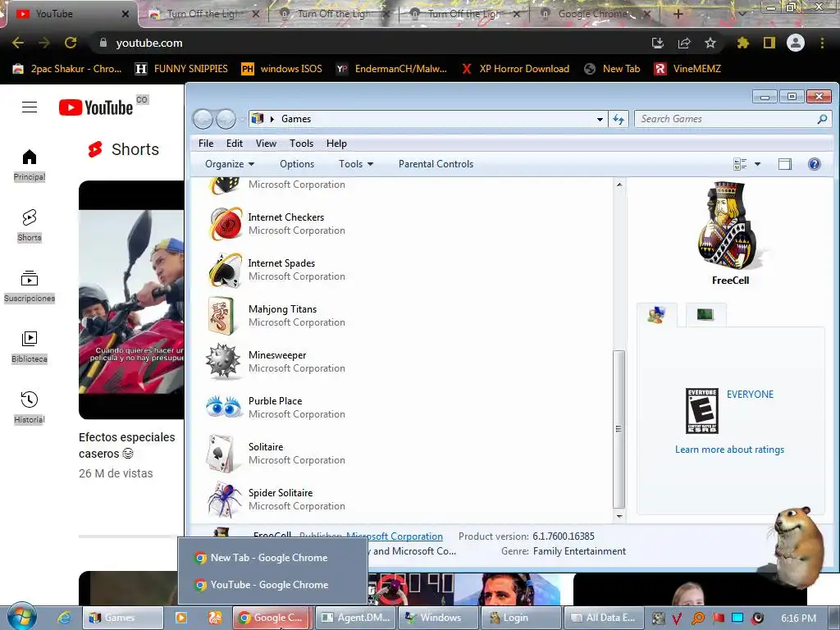Open Suscripciones in YouTube sidebar
Image resolution: width=840 pixels, height=630 pixels.
point(30,286)
